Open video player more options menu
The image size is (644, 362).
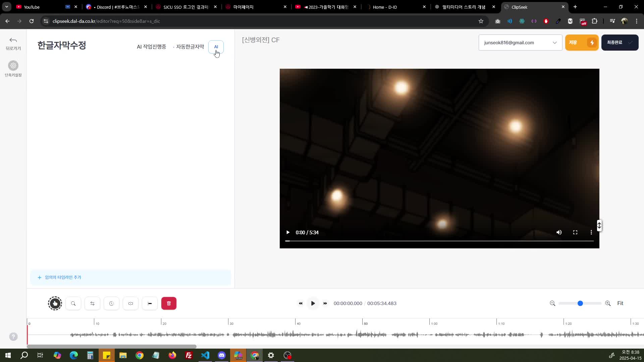(591, 233)
